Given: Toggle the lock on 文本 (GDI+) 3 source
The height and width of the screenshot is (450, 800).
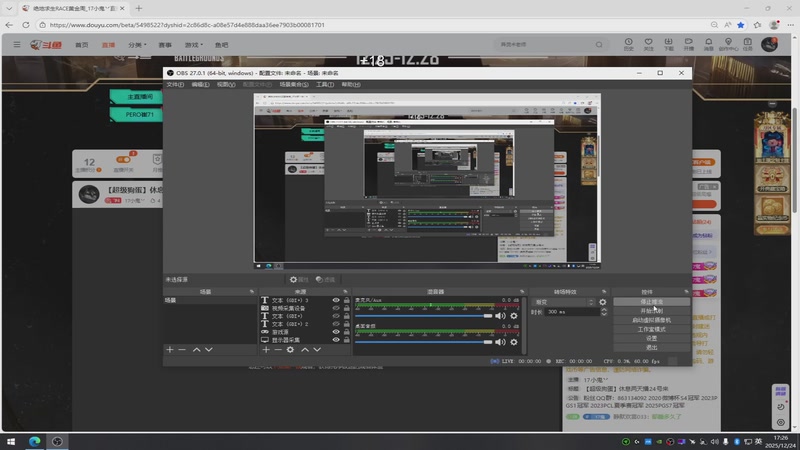Looking at the screenshot, I should (346, 300).
